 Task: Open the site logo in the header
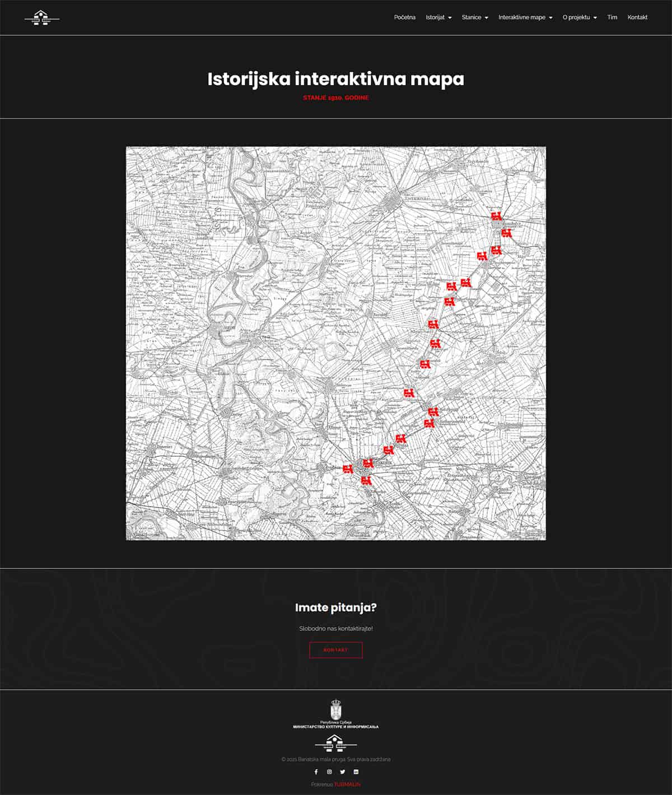click(x=42, y=18)
